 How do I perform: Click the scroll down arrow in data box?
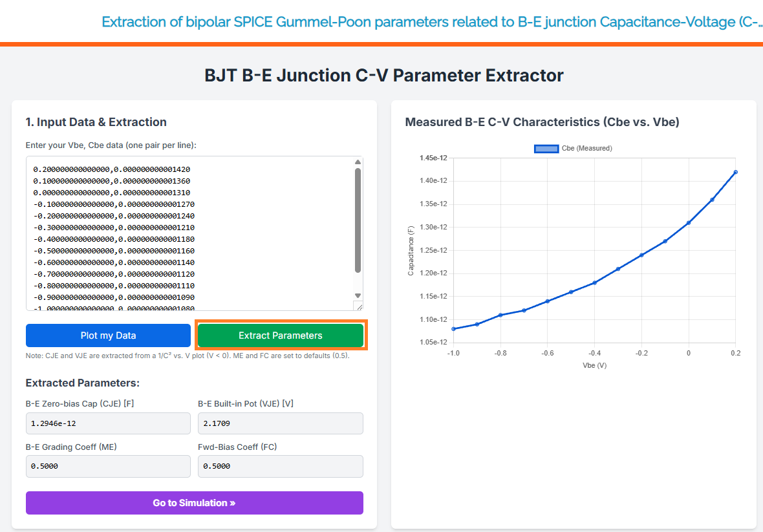[358, 295]
